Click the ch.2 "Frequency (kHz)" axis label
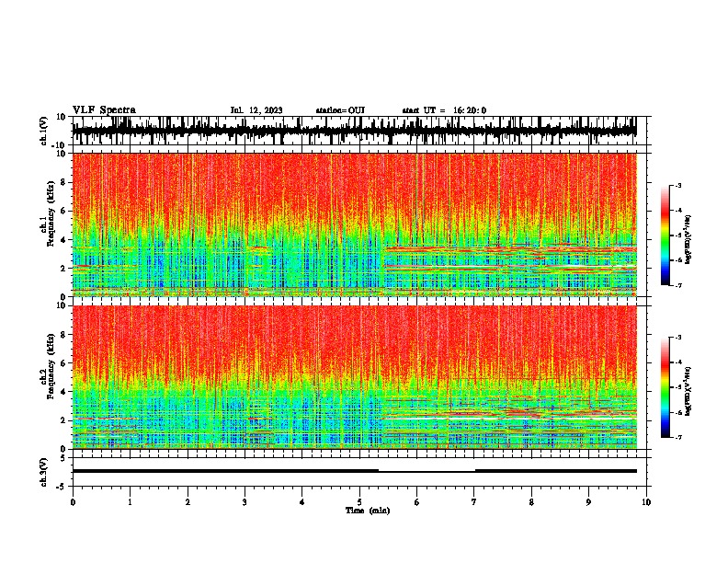Screen dimensions: 728x563 click(51, 366)
